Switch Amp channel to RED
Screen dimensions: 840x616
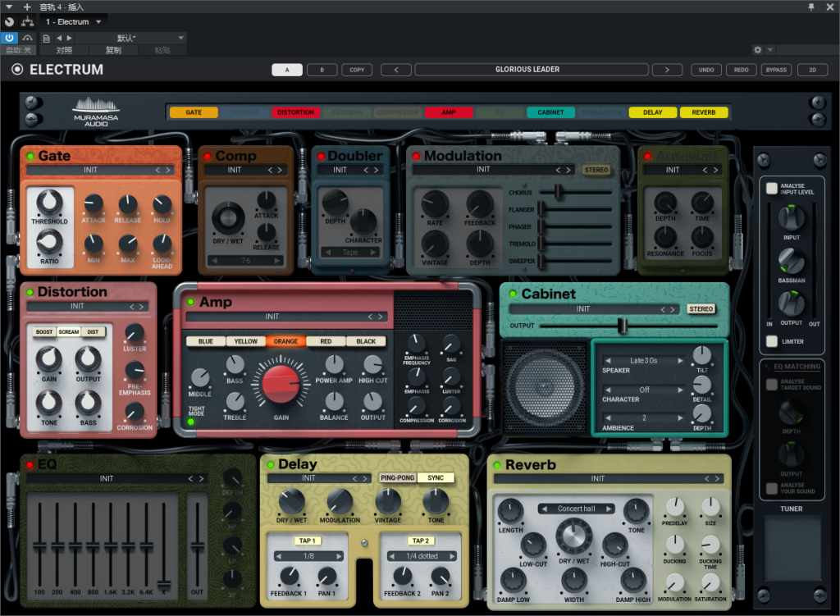pyautogui.click(x=326, y=341)
